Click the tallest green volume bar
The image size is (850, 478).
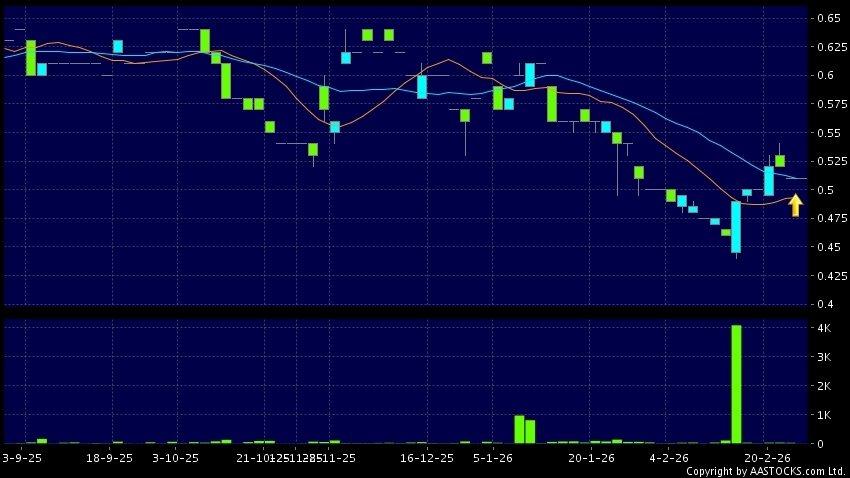point(736,384)
